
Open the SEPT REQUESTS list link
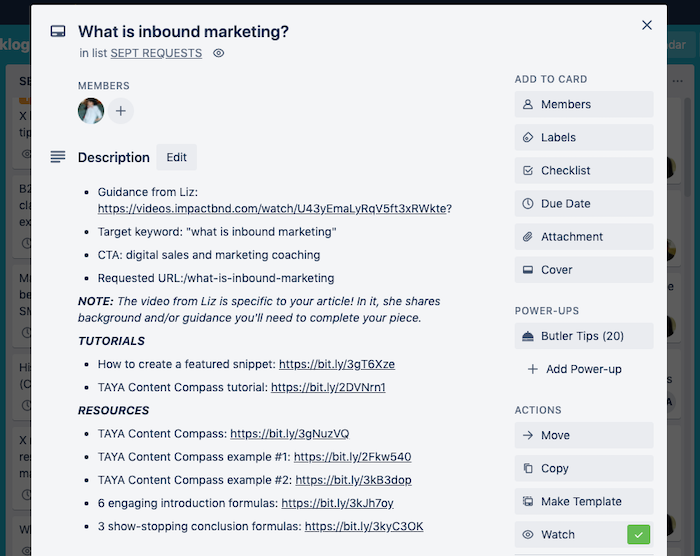tap(156, 53)
